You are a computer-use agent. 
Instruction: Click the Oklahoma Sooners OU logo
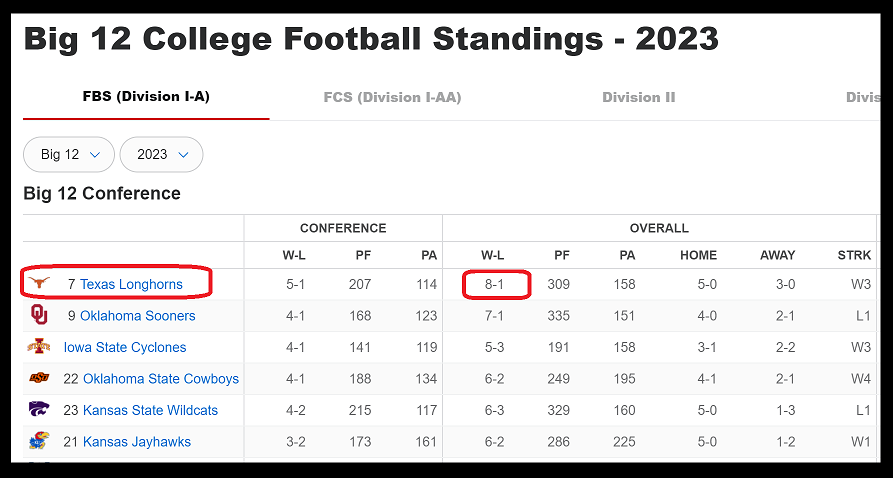pos(39,316)
